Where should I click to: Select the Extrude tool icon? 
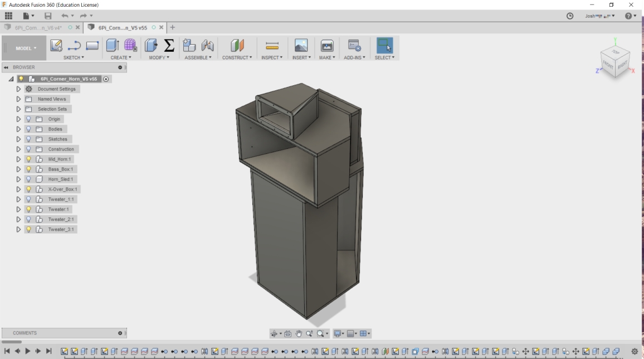click(113, 46)
